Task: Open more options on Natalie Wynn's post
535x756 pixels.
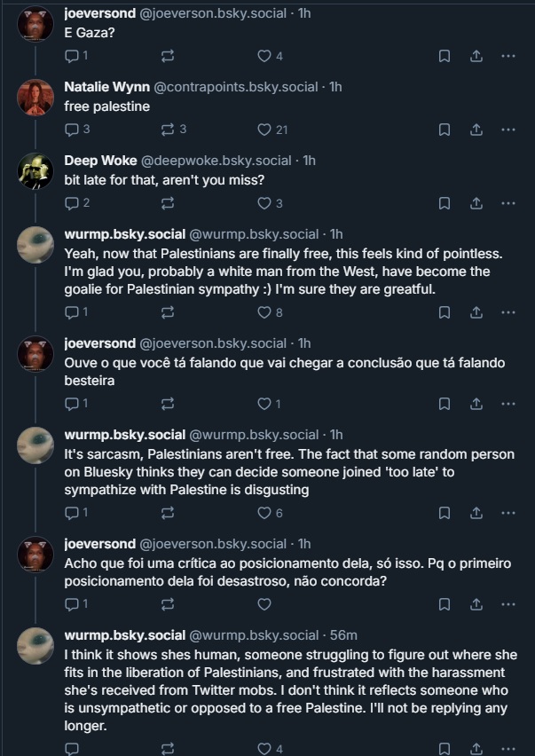Action: click(x=507, y=129)
